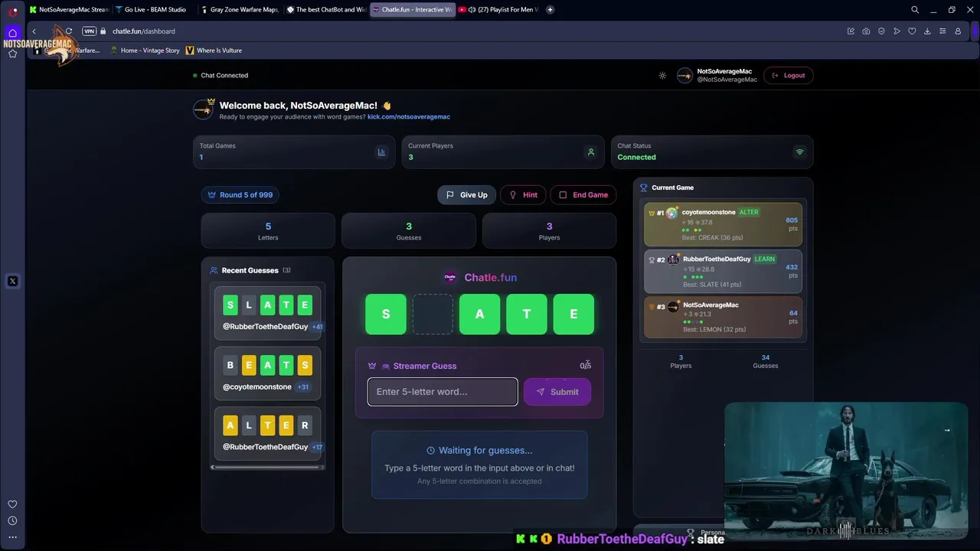Select coyotemoonstone #1 leaderboard row
Image resolution: width=980 pixels, height=551 pixels.
pos(723,224)
